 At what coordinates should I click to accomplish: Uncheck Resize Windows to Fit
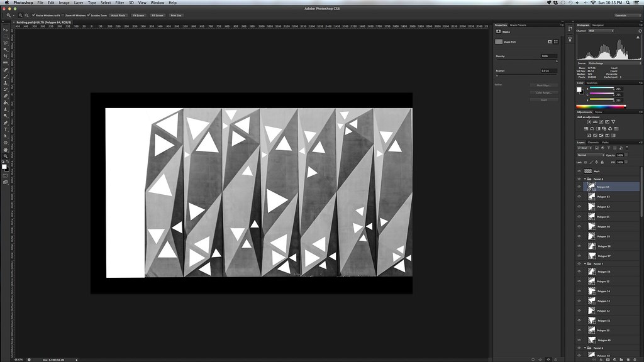click(35, 14)
